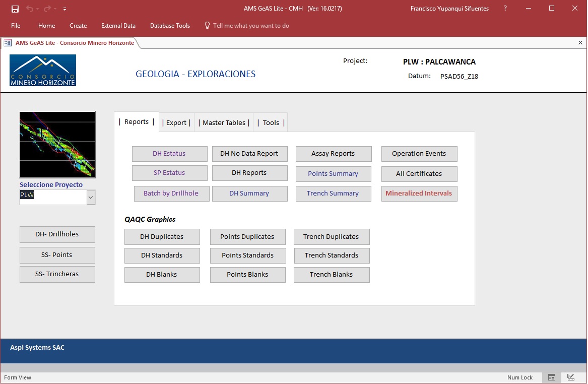Image resolution: width=588 pixels, height=384 pixels.
Task: Click the Save icon in title bar
Action: [x=15, y=9]
